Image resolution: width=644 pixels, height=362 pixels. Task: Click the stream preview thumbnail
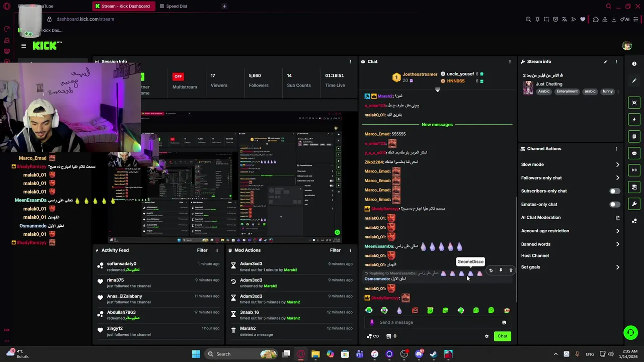[x=225, y=177]
